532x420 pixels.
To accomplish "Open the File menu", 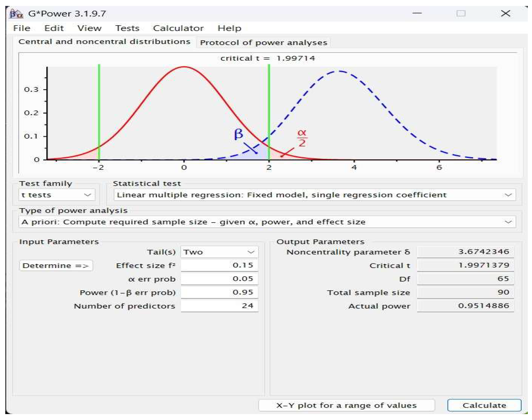I will (22, 28).
